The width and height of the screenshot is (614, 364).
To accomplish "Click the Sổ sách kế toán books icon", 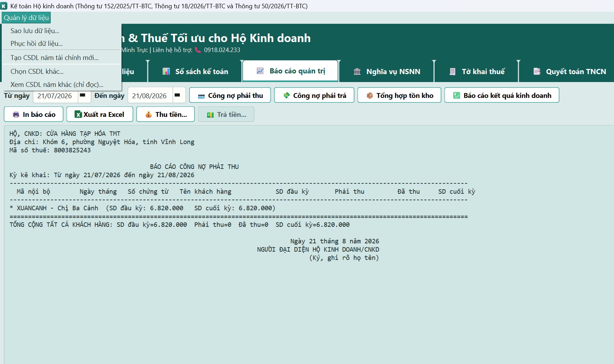I will click(x=166, y=71).
